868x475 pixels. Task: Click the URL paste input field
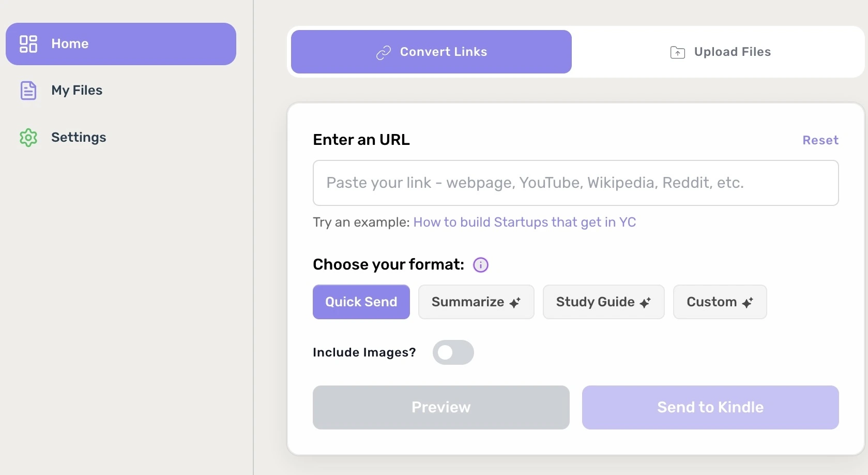click(575, 183)
